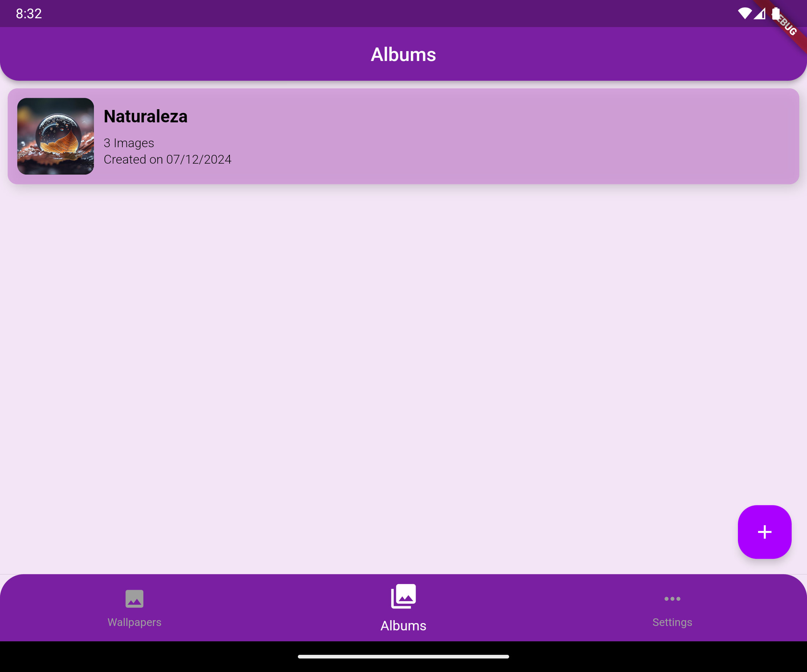Tap the battery status icon
Viewport: 807px width, 672px height.
pyautogui.click(x=776, y=14)
